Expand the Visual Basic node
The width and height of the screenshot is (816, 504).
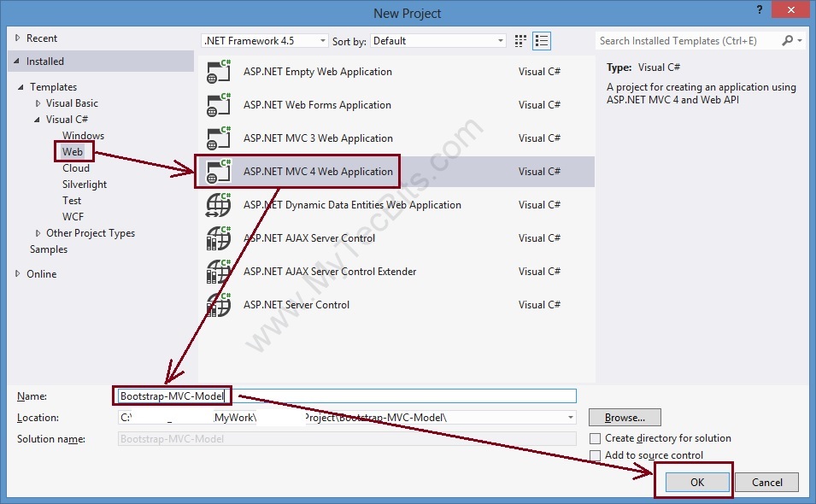(x=38, y=103)
